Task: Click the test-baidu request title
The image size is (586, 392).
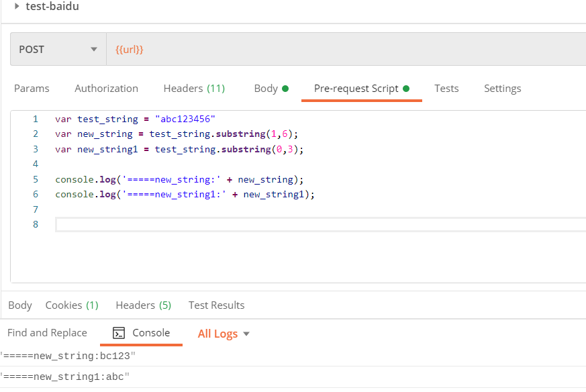Action: [52, 6]
